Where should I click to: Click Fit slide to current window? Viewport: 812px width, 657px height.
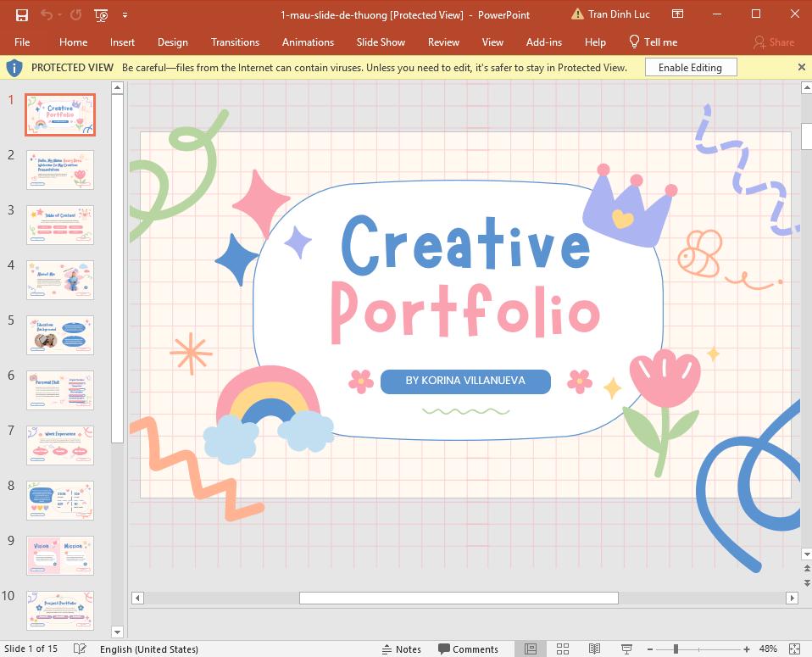793,649
